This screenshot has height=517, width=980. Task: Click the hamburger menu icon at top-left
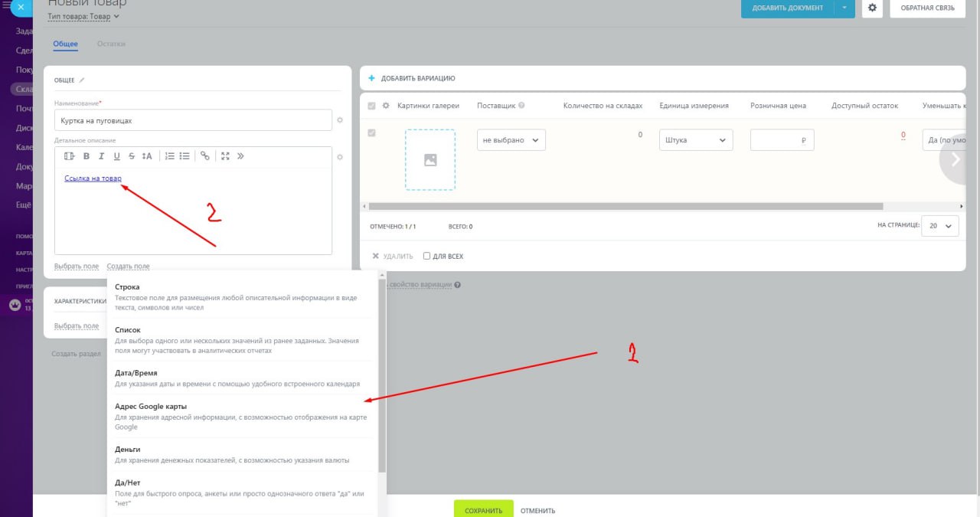point(5,5)
